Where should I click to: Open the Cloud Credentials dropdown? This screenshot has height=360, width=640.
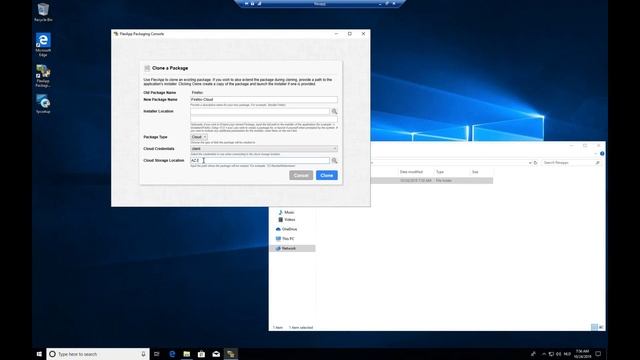(x=264, y=149)
